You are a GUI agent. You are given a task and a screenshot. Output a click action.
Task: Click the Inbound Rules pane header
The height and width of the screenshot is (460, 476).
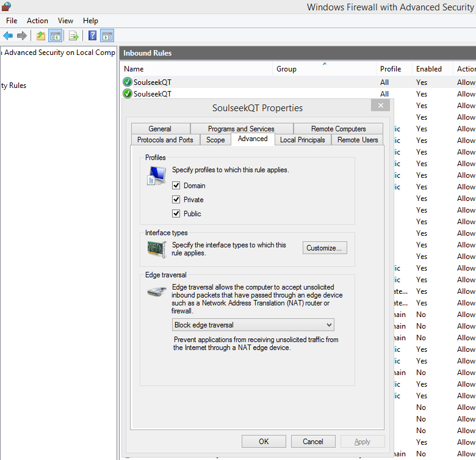[298, 53]
